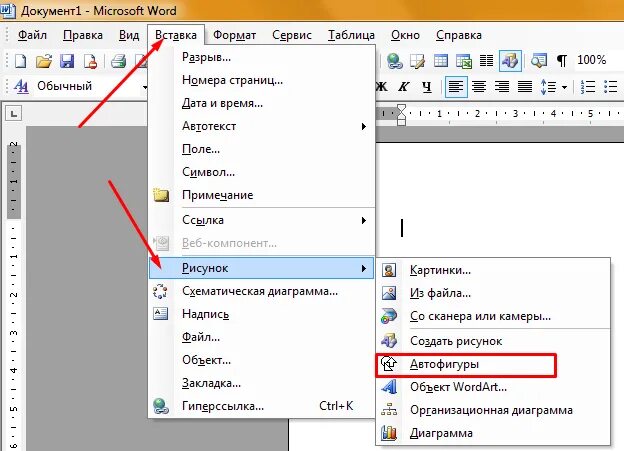Click the Tables and Borders pencil icon
Screen dimensions: 624x451
click(x=417, y=61)
